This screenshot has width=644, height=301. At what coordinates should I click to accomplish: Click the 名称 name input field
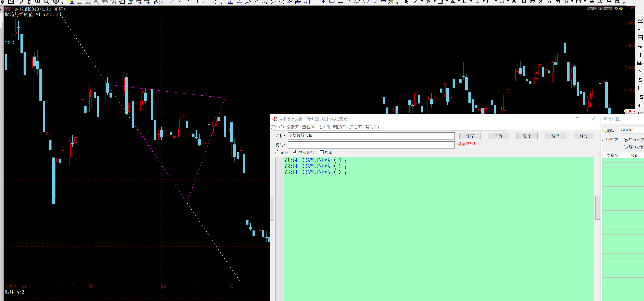point(371,136)
